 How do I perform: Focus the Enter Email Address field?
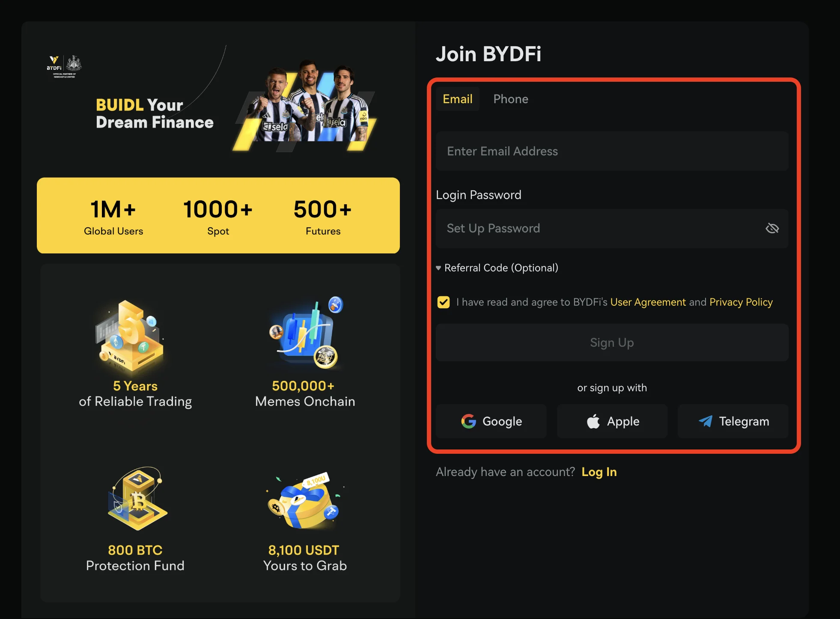click(x=612, y=151)
